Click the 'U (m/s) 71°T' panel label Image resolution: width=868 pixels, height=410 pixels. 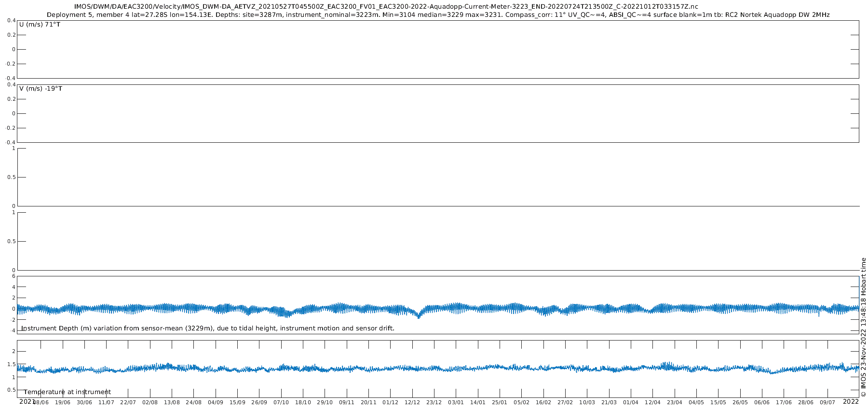click(x=40, y=25)
